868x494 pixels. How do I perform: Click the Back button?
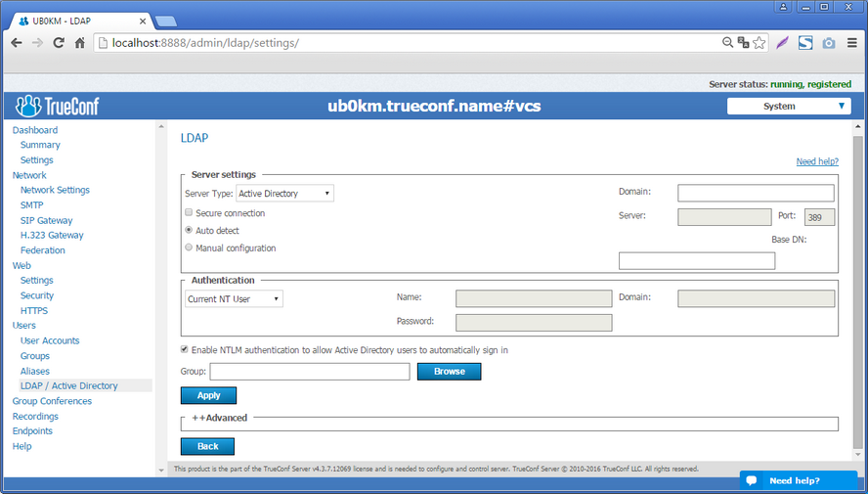click(207, 446)
